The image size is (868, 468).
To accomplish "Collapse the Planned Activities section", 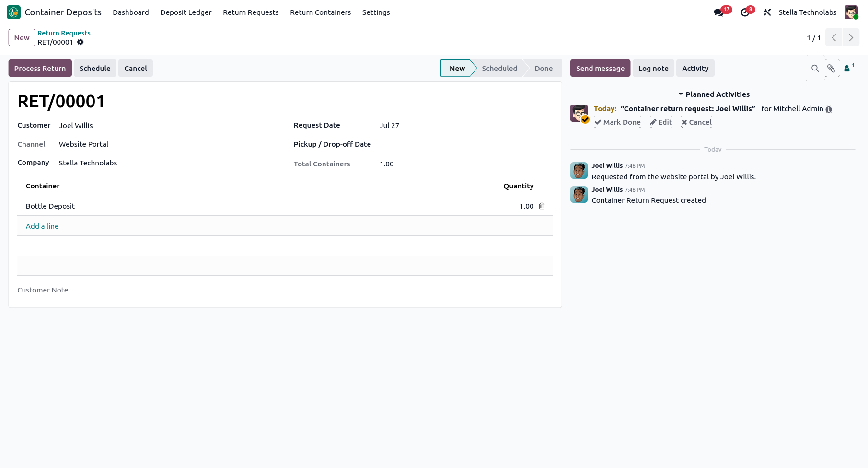I will pyautogui.click(x=714, y=94).
